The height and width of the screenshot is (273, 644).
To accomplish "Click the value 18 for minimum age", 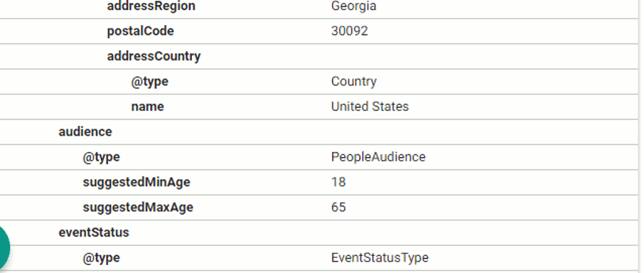I will tap(338, 182).
